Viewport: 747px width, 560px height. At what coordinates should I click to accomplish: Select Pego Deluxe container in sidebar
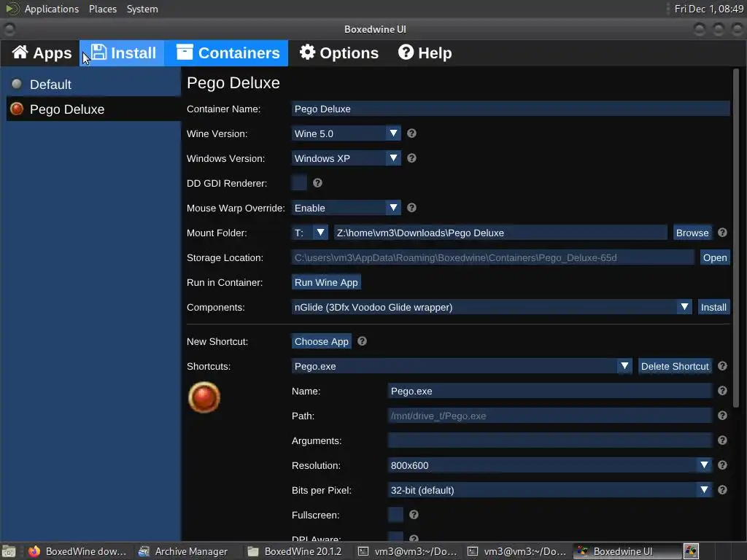coord(93,109)
